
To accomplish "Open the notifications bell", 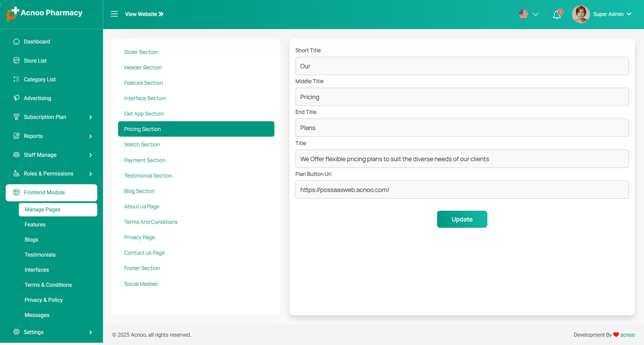I will tap(557, 15).
